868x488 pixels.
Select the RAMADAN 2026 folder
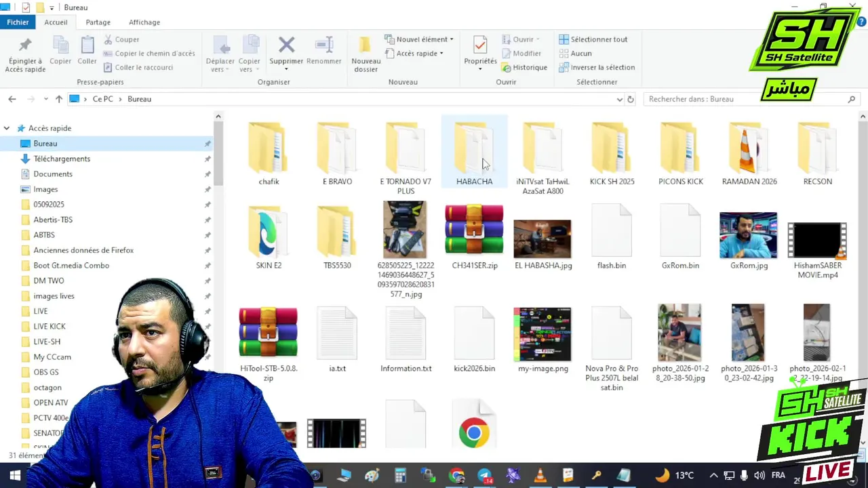[749, 153]
